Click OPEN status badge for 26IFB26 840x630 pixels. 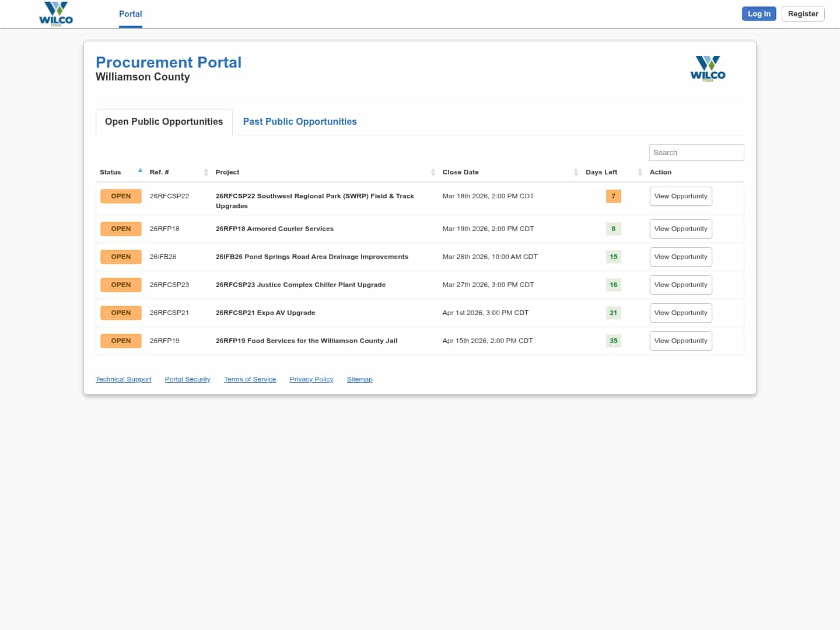[x=121, y=257]
